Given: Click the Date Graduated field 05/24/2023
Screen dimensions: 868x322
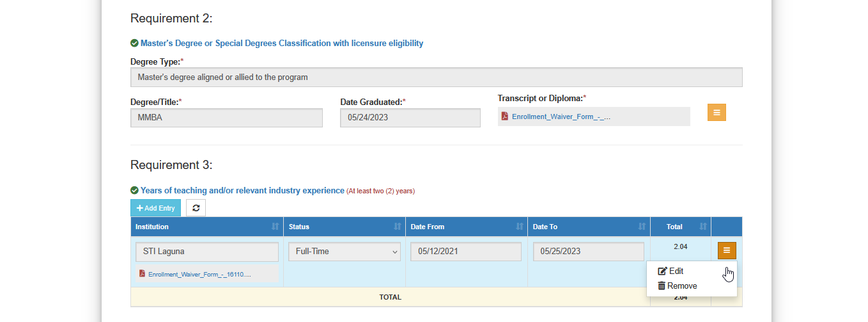Looking at the screenshot, I should (410, 118).
